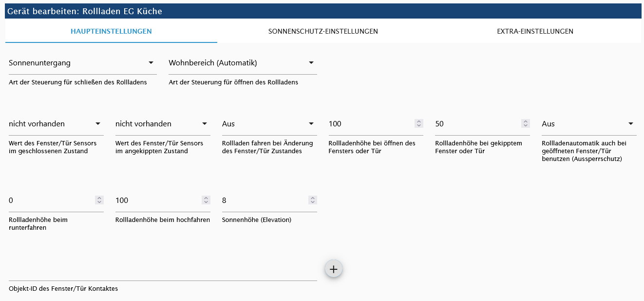Open closed-state sensor value dropdown
This screenshot has height=301, width=644.
tap(56, 124)
